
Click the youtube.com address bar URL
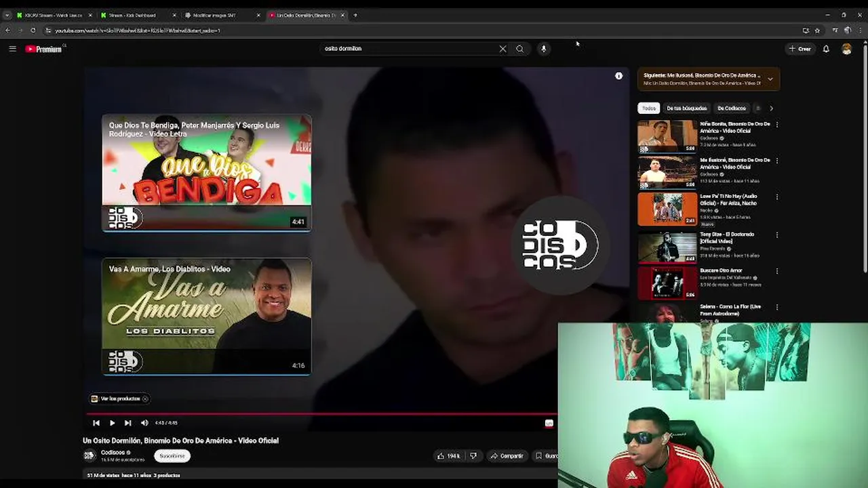tap(138, 30)
